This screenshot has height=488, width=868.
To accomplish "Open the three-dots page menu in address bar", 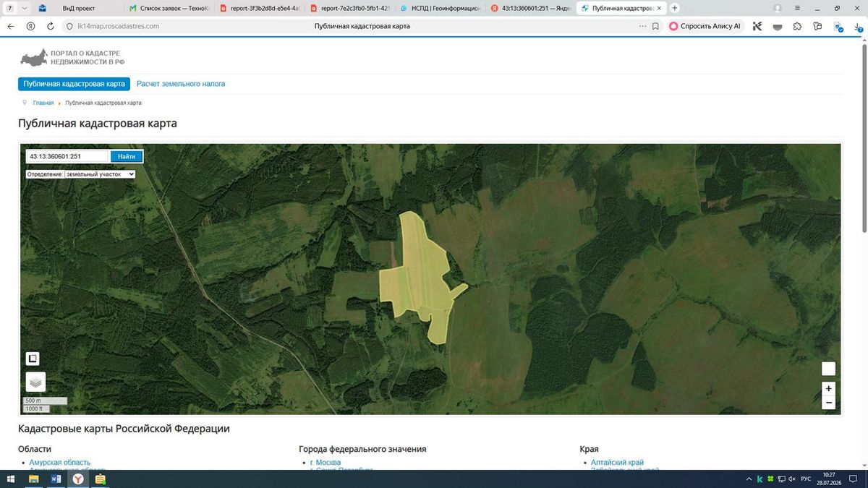I will point(643,26).
